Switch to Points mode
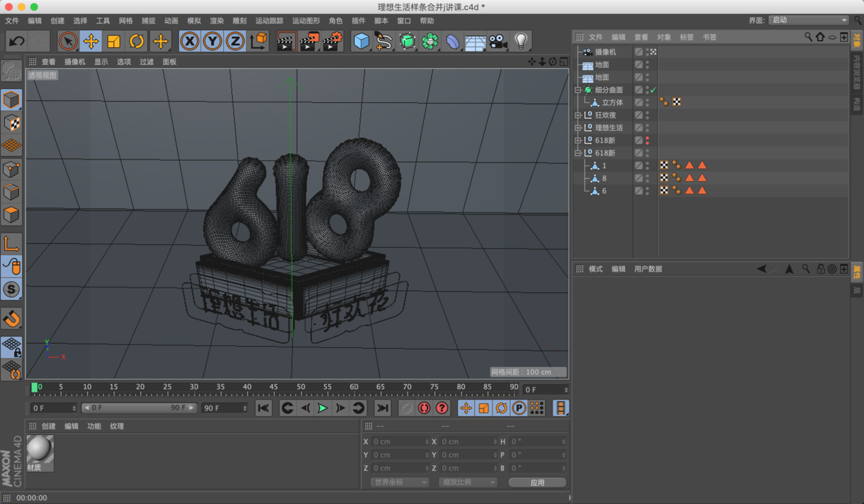This screenshot has width=864, height=504. pyautogui.click(x=11, y=168)
